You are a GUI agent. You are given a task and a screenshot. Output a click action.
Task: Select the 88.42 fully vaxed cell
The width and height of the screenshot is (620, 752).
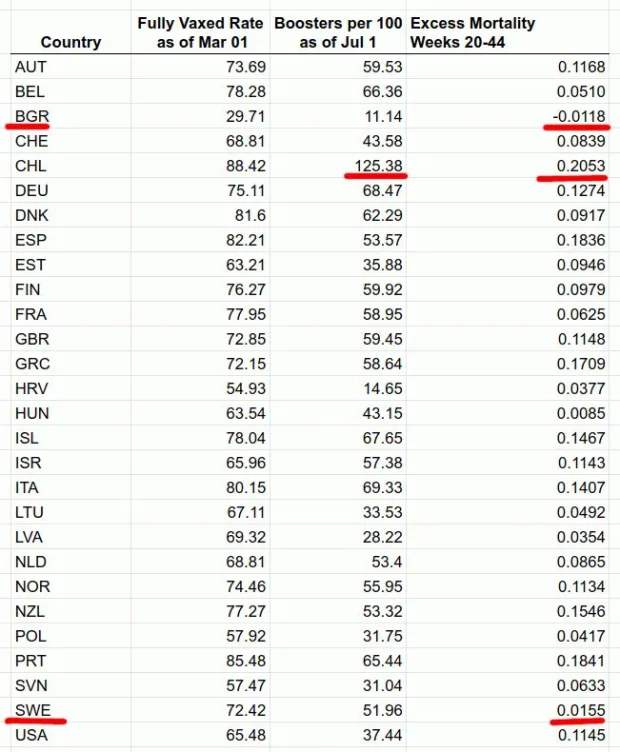coord(244,166)
